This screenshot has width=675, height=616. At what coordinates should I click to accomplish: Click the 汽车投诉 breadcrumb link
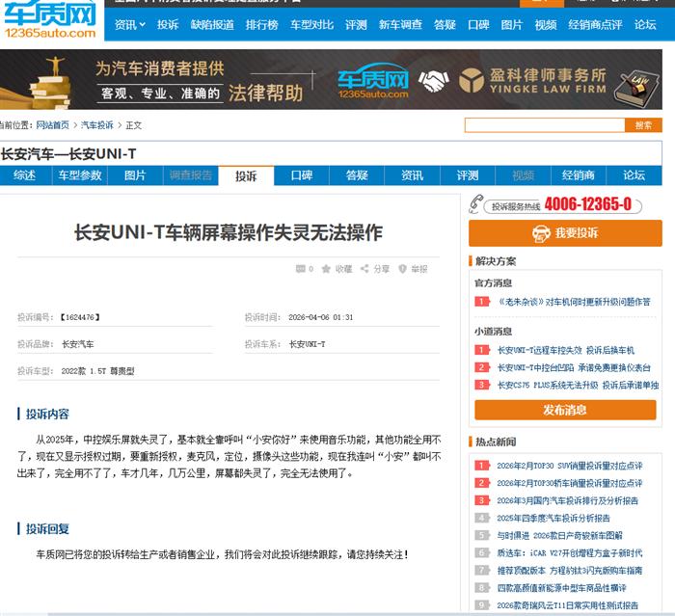[x=96, y=125]
